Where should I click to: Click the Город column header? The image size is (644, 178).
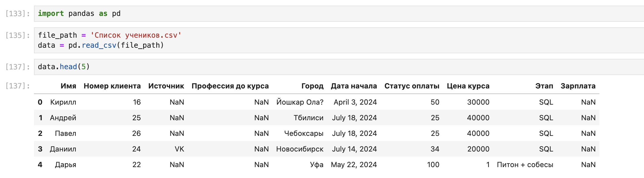tap(312, 86)
